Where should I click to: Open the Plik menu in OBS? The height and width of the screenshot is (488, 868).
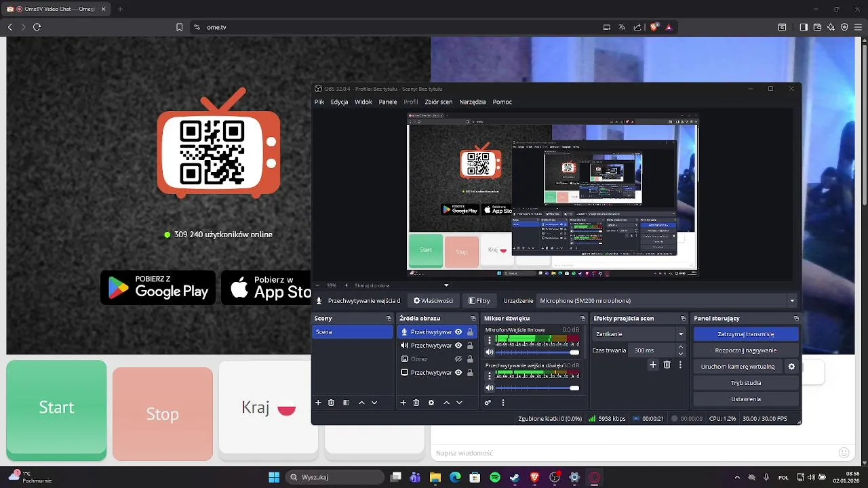(319, 102)
